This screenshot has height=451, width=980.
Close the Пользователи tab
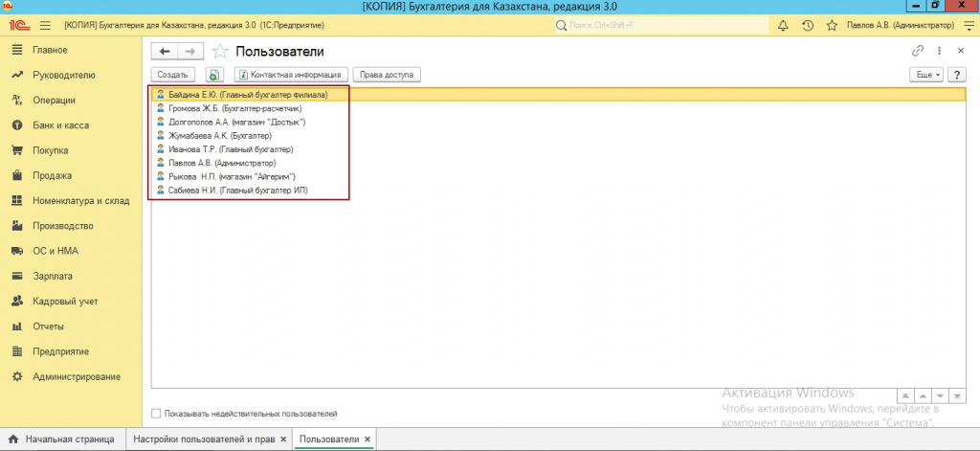pos(367,440)
